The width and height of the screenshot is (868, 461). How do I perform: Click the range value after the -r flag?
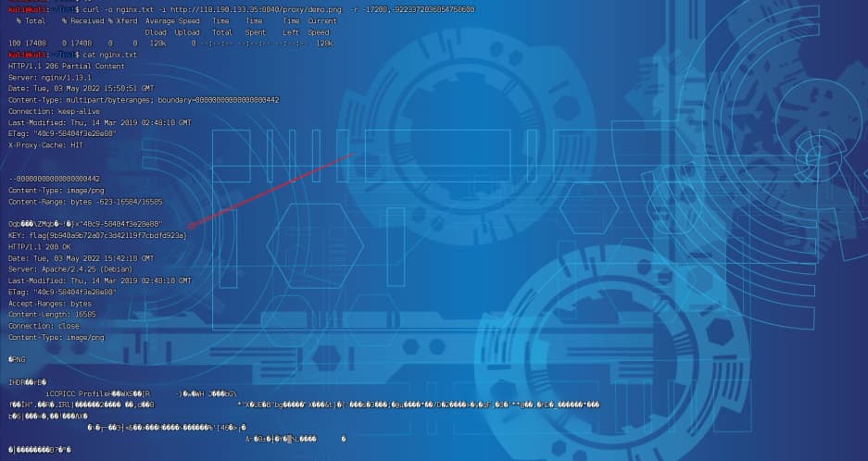[419, 9]
